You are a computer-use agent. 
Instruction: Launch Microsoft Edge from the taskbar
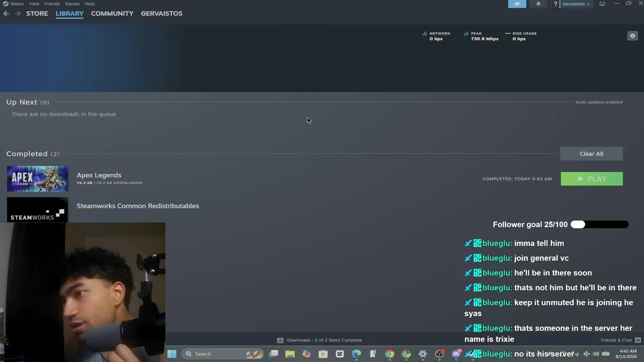tap(356, 354)
